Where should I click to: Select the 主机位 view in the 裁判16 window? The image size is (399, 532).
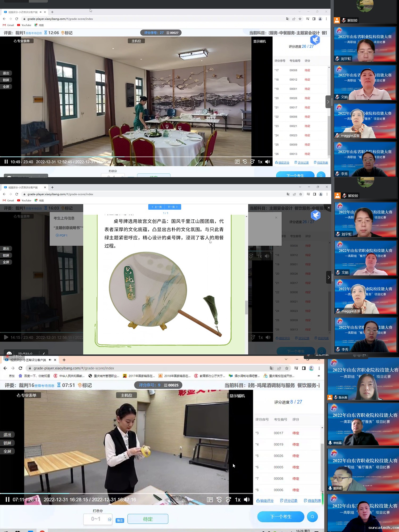pyautogui.click(x=127, y=395)
